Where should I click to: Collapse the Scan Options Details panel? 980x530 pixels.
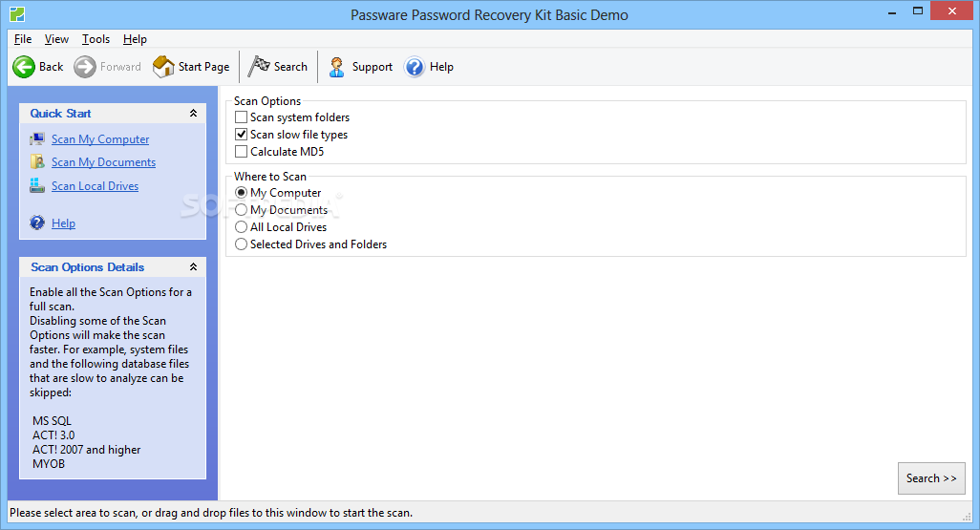click(193, 266)
